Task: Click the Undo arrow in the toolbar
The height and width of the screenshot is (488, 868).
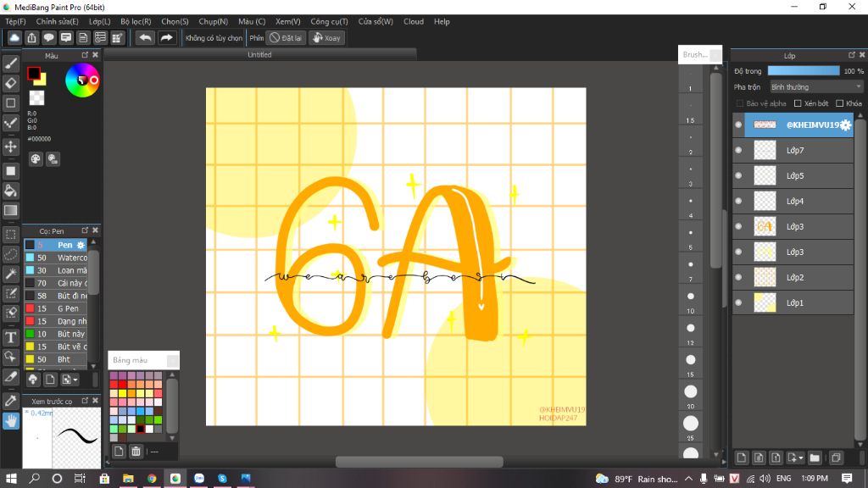Action: point(145,37)
